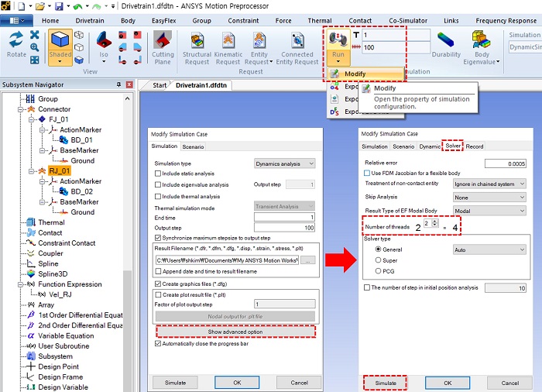Click the result filename browse button
The width and height of the screenshot is (542, 392).
click(x=307, y=260)
